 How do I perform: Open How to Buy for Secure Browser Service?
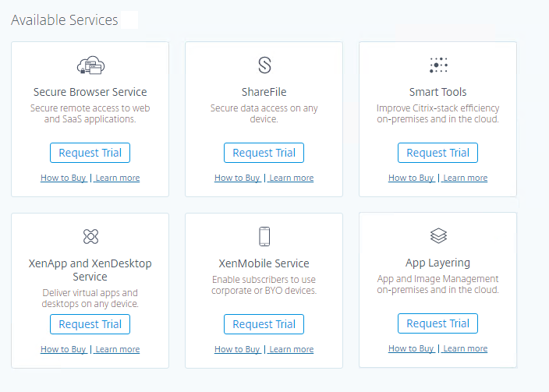tap(63, 178)
